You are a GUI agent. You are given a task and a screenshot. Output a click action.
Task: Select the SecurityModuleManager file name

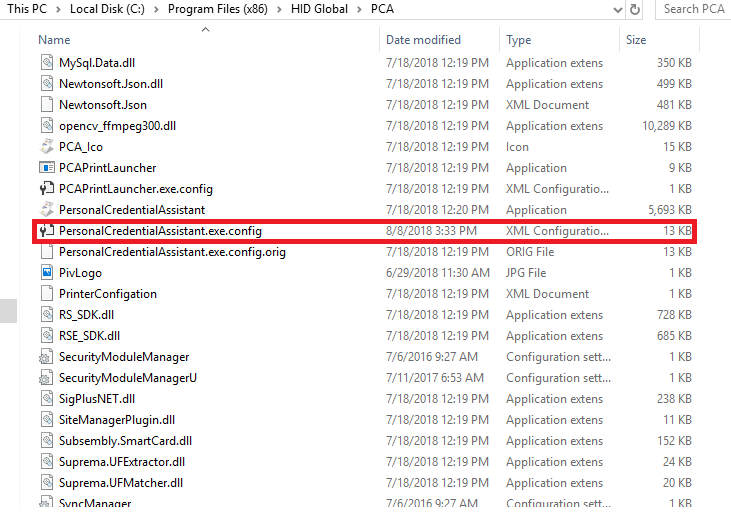pos(124,357)
